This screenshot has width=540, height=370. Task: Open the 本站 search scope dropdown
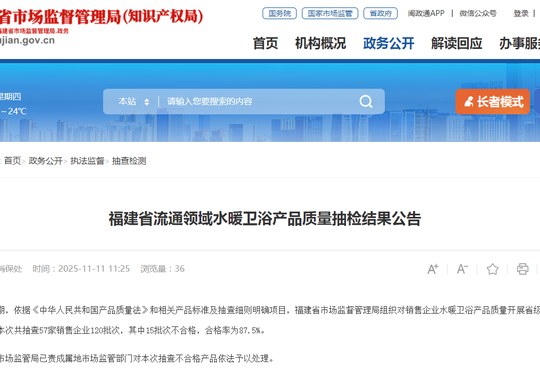coord(134,102)
